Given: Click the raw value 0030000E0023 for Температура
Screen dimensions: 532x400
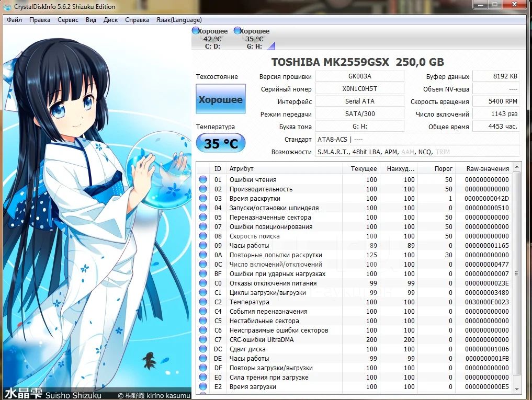Looking at the screenshot, I should pos(486,302).
